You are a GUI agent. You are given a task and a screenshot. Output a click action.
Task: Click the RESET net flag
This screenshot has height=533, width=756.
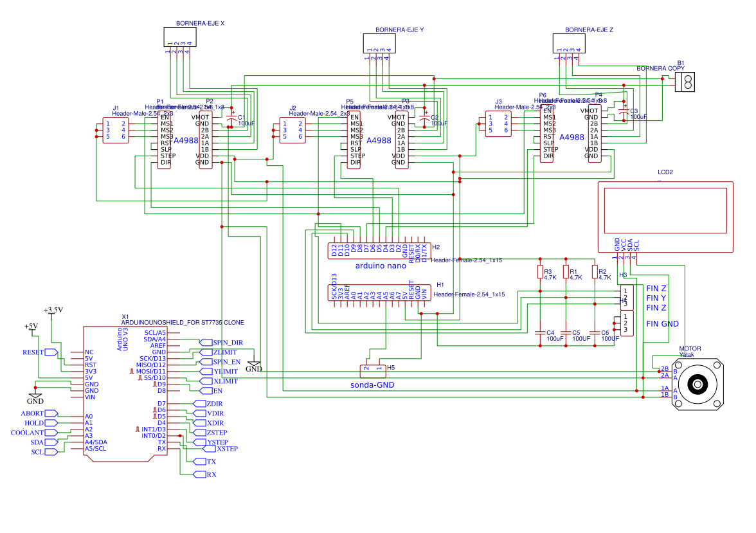pyautogui.click(x=40, y=352)
